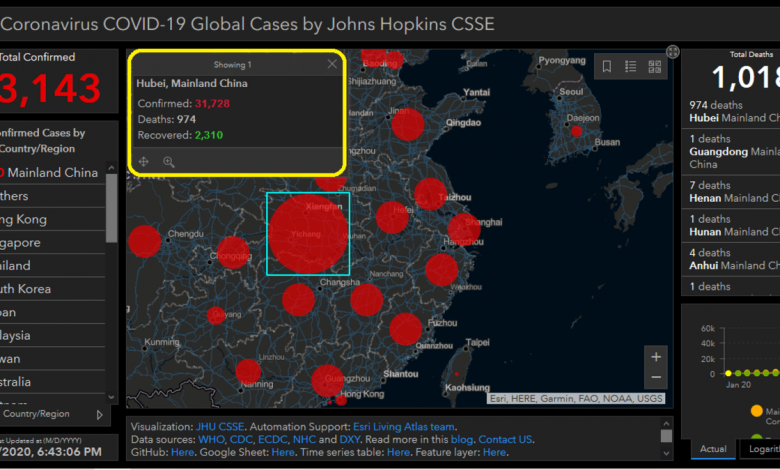Click the red circle near Nanning
Image resolution: width=780 pixels, height=470 pixels.
pos(248,372)
